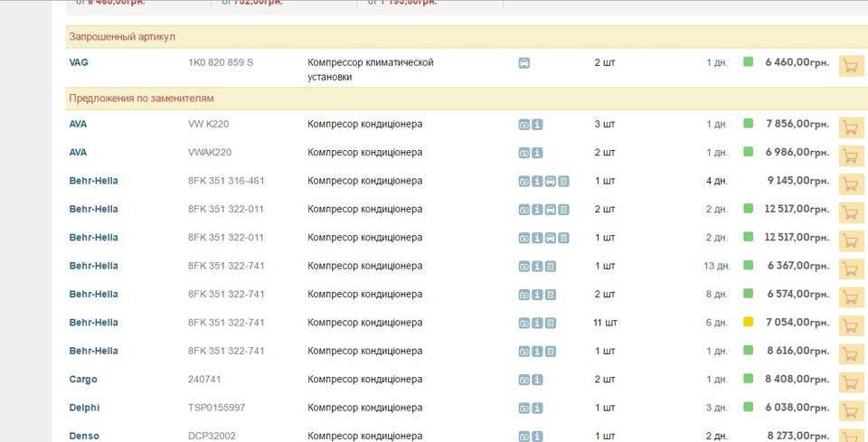This screenshot has height=442, width=868.
Task: Open AVA brand link in VWAK220 row
Action: point(78,152)
